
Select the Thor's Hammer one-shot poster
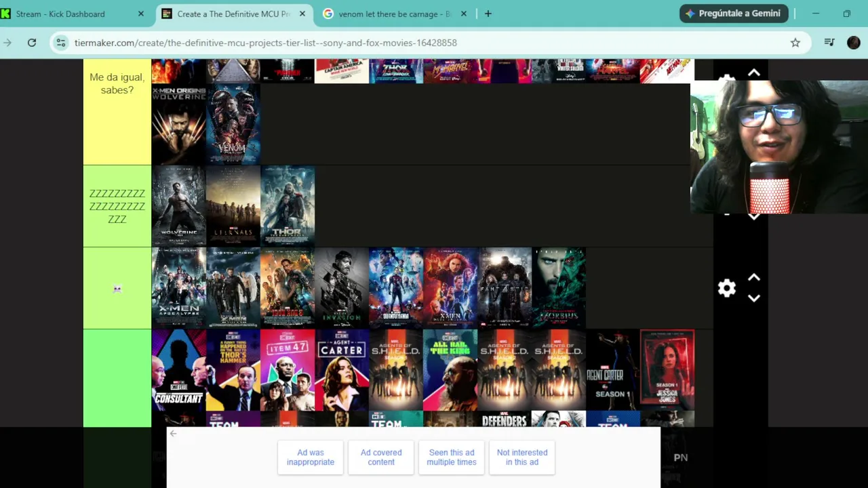(233, 370)
